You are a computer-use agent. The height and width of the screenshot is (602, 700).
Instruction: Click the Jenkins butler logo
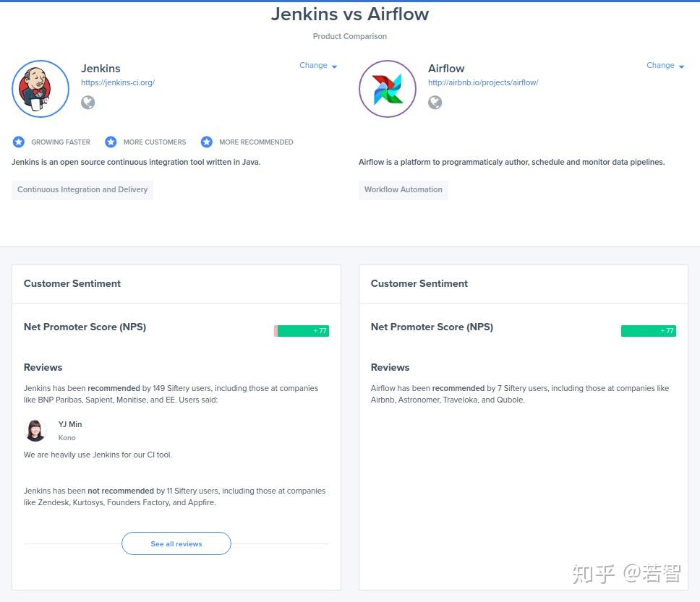coord(40,89)
